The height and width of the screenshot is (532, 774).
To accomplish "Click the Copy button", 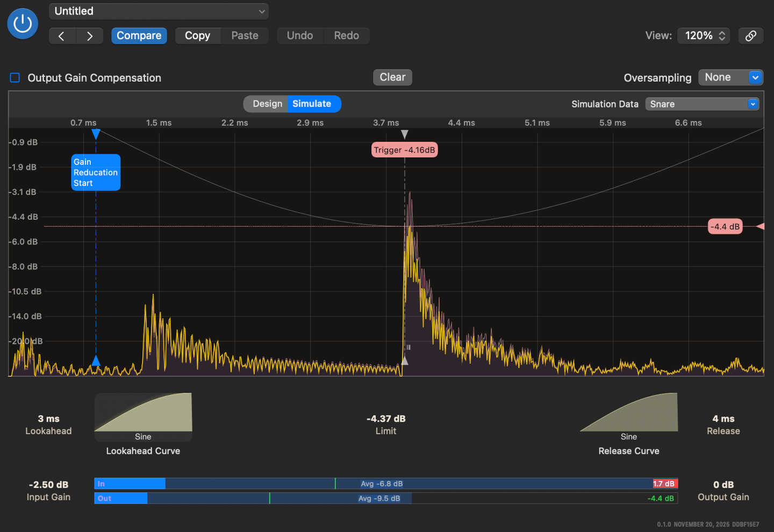I will point(197,36).
